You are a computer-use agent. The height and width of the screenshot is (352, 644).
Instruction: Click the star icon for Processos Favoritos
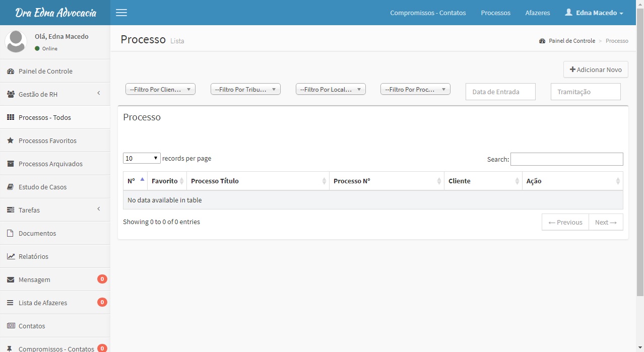pos(11,141)
